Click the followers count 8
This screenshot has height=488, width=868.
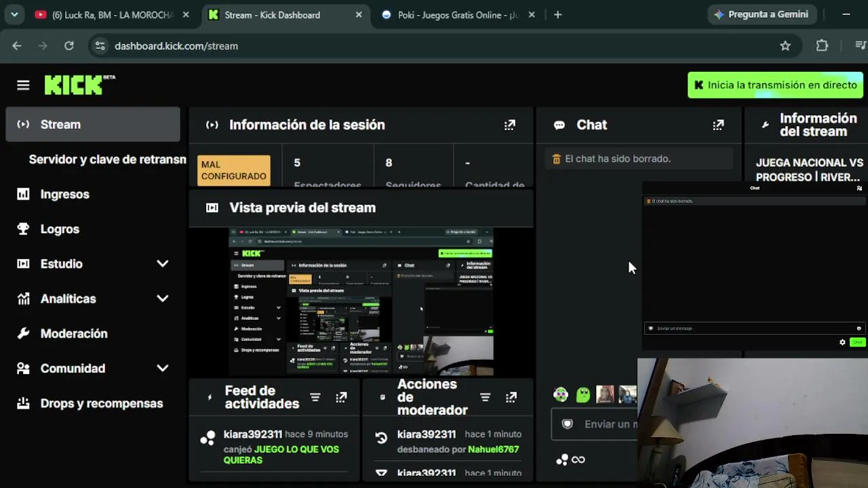pos(389,163)
